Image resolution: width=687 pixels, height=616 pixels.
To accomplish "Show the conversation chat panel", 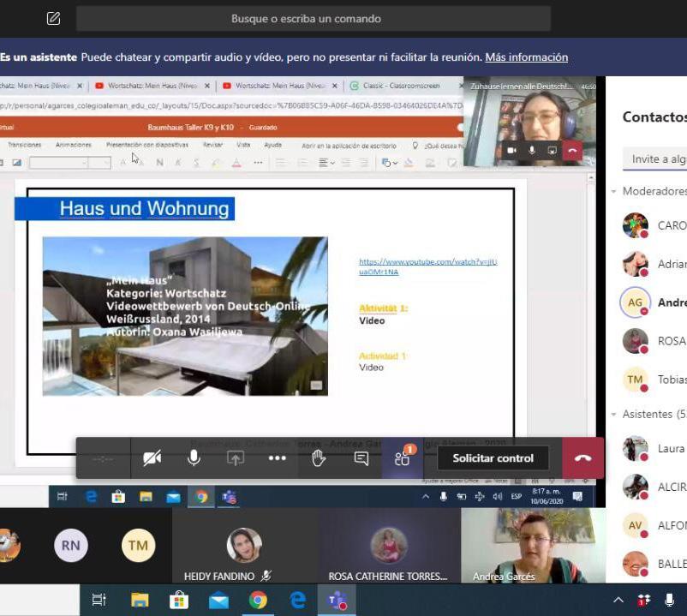I will click(361, 458).
